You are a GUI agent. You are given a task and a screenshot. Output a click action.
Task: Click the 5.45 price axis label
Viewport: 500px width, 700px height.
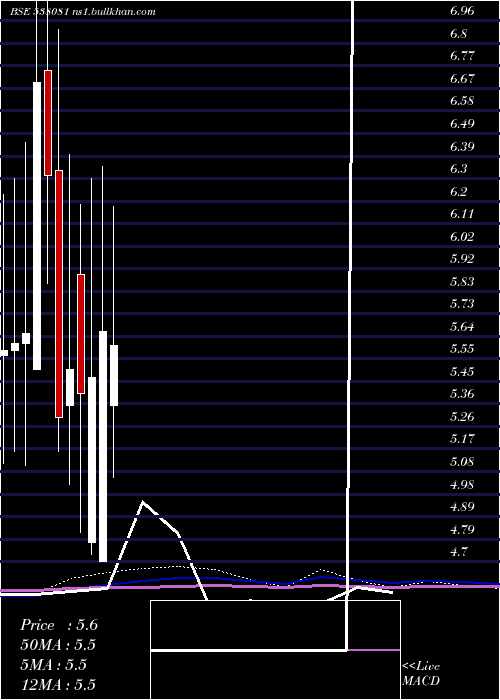[x=462, y=371]
